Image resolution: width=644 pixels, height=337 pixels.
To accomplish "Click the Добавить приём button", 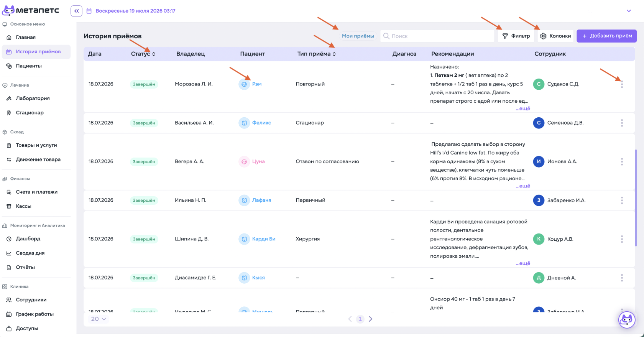I will click(607, 36).
